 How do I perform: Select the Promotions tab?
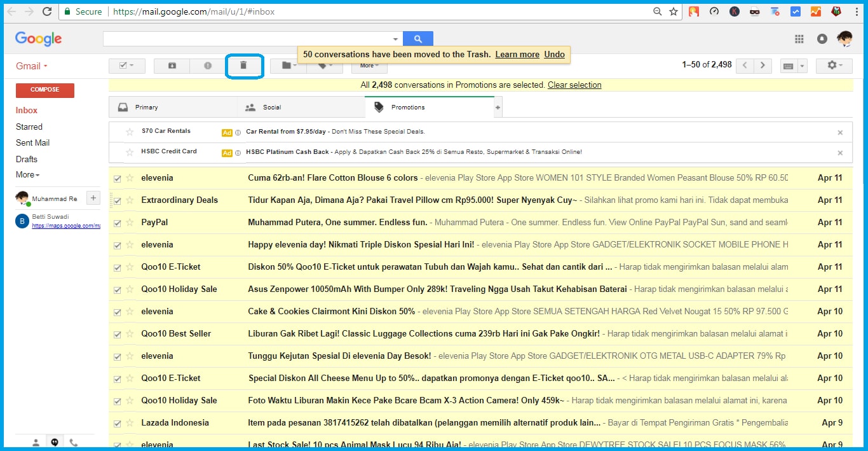430,108
